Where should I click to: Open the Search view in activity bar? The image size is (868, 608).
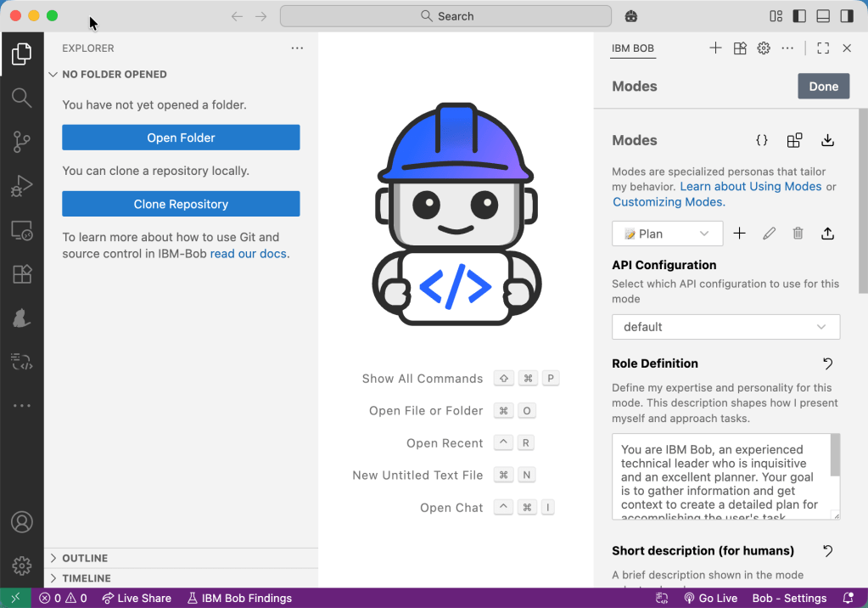click(21, 98)
